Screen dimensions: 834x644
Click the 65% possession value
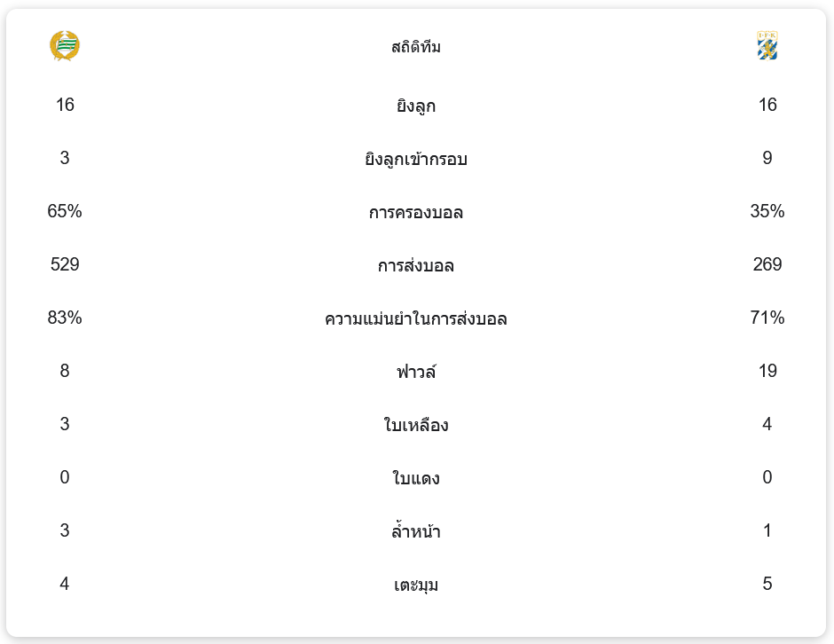point(65,211)
